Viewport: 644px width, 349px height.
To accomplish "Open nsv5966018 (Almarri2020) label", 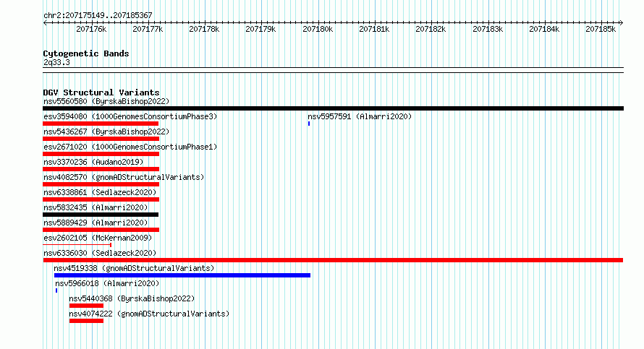I will (107, 283).
